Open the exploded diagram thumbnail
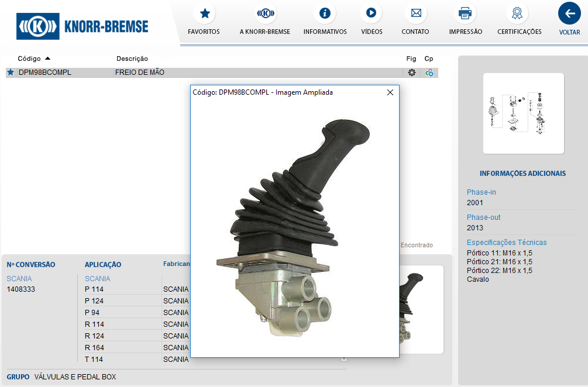The height and width of the screenshot is (387, 588). [523, 113]
